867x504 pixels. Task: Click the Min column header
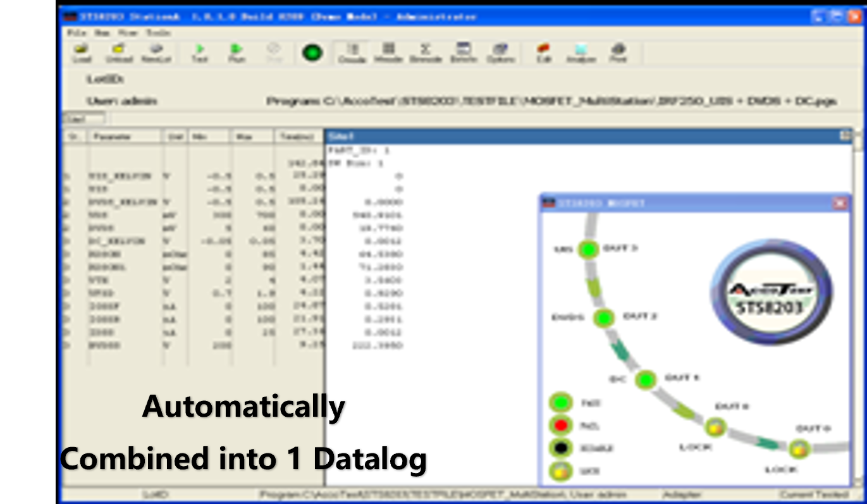[x=209, y=137]
